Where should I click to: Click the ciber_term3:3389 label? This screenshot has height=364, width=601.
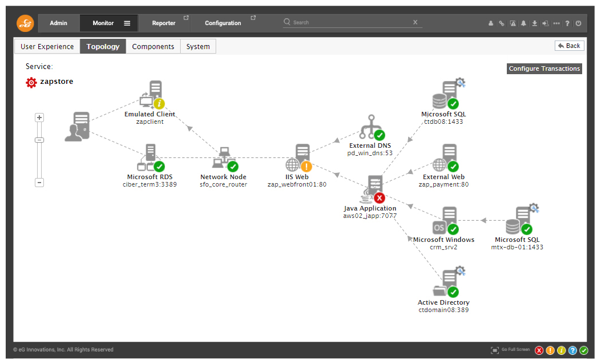(150, 185)
